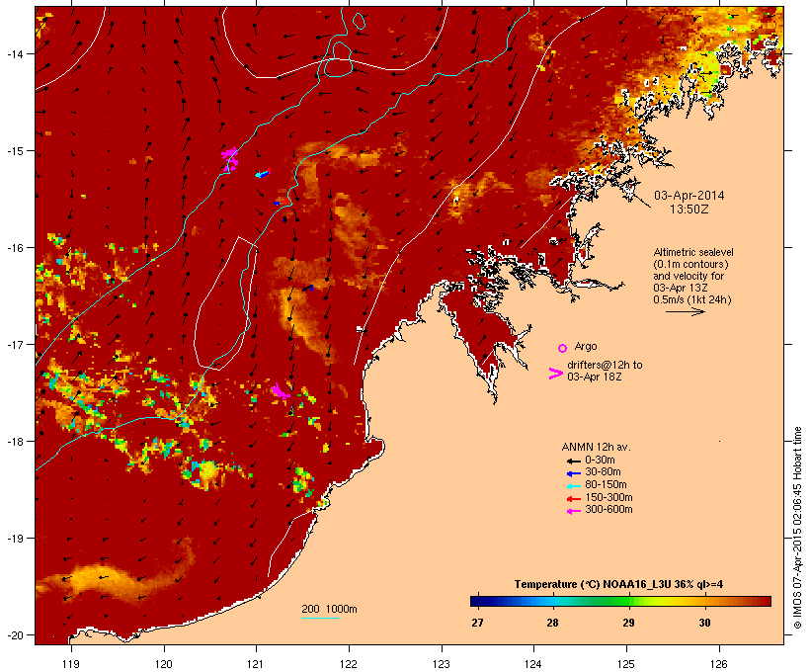Click the '(0.1m contours)' caption line
Image resolution: width=810 pixels, height=672 pixels.
[691, 264]
